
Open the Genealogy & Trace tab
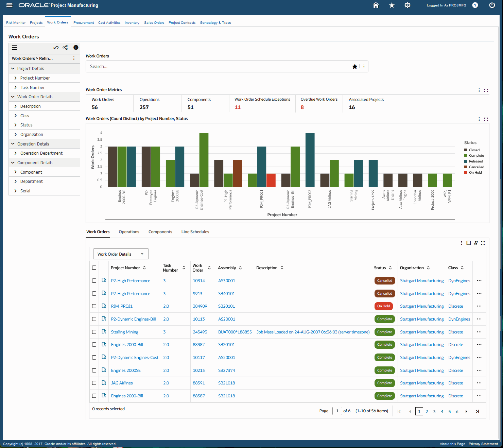tap(215, 23)
